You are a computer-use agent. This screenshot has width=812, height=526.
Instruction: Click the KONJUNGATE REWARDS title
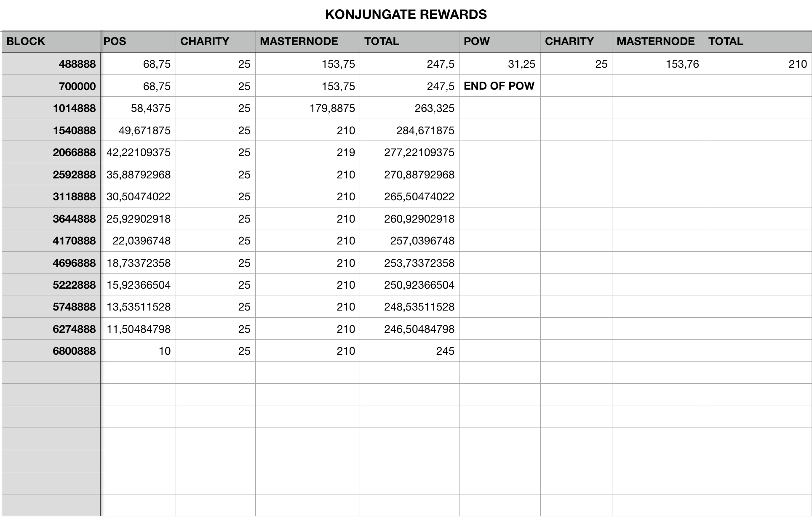pyautogui.click(x=406, y=15)
